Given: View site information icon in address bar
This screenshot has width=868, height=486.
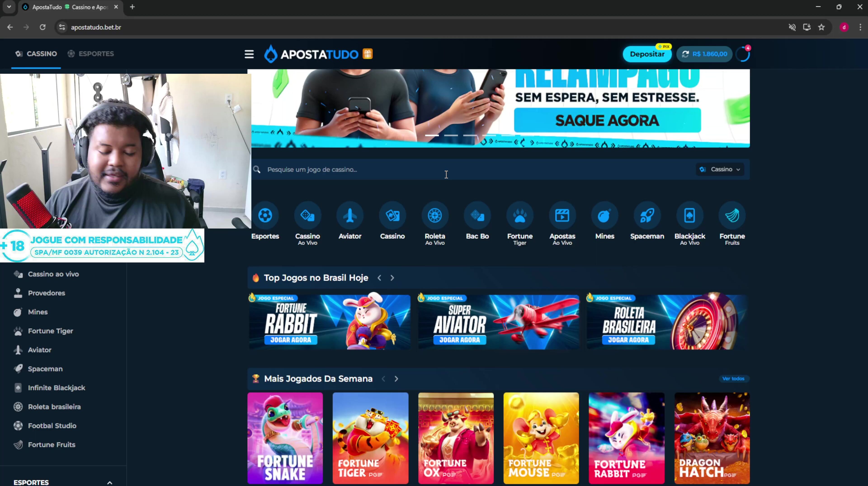Looking at the screenshot, I should 62,27.
